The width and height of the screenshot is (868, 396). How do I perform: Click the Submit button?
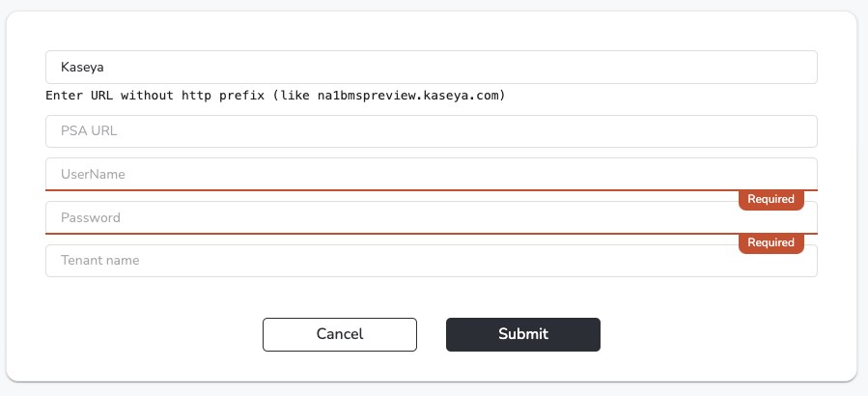coord(523,334)
